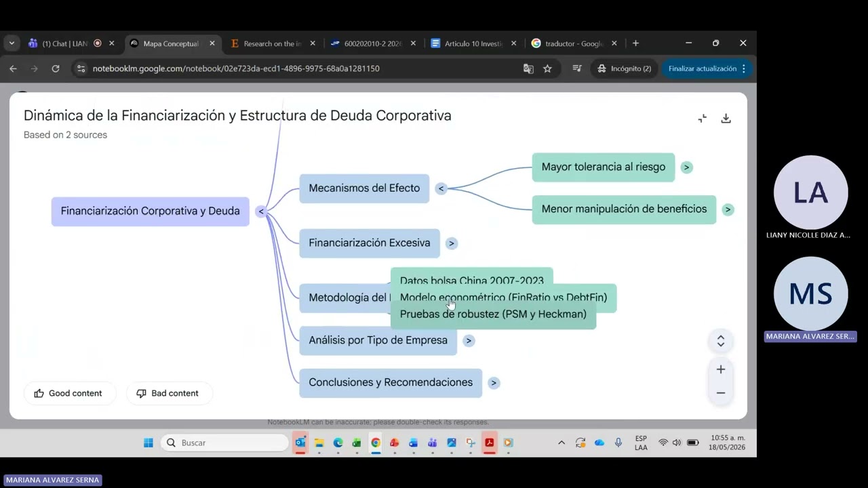Image resolution: width=868 pixels, height=488 pixels.
Task: Expand the Financiarización Excesiva node
Action: [452, 243]
